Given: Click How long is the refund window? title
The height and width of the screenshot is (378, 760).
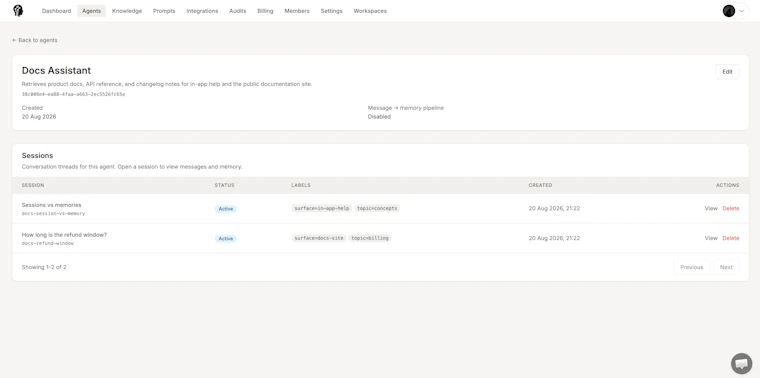Looking at the screenshot, I should (64, 235).
